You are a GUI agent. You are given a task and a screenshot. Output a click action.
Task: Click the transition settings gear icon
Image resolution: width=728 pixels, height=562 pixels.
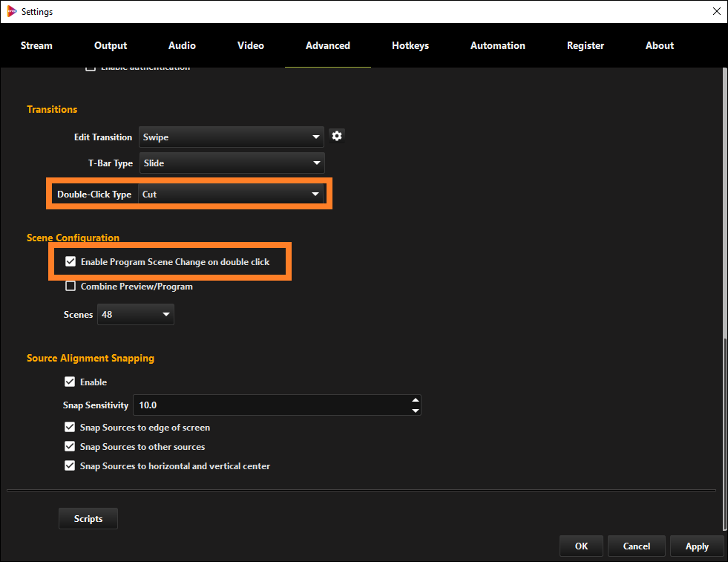[337, 136]
